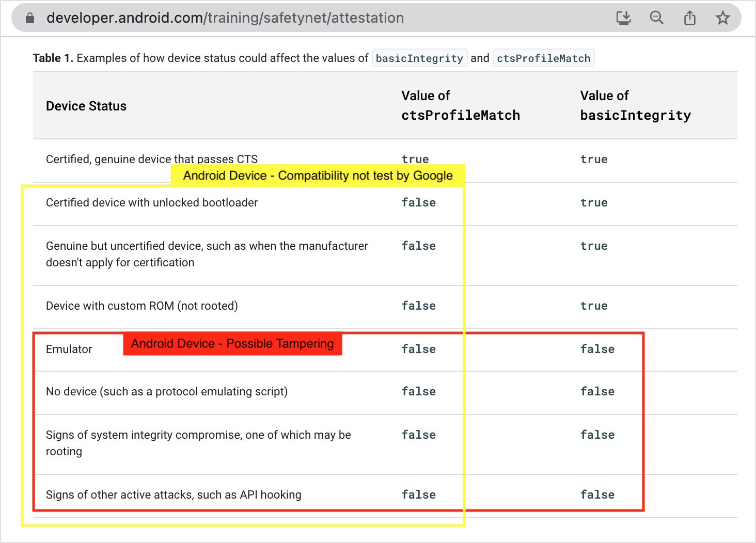Click the Value of ctsProfileMatch column header
Viewport: 756px width, 543px height.
(x=460, y=105)
